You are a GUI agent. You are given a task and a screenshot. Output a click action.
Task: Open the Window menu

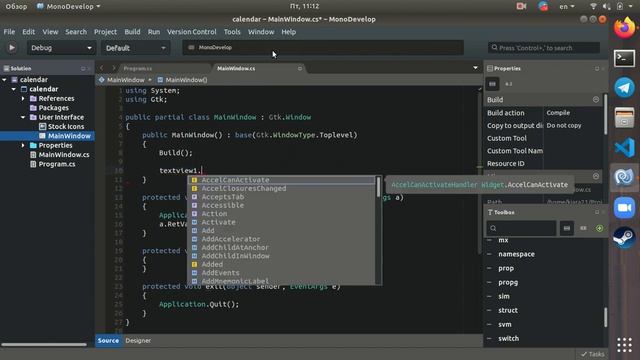click(261, 32)
